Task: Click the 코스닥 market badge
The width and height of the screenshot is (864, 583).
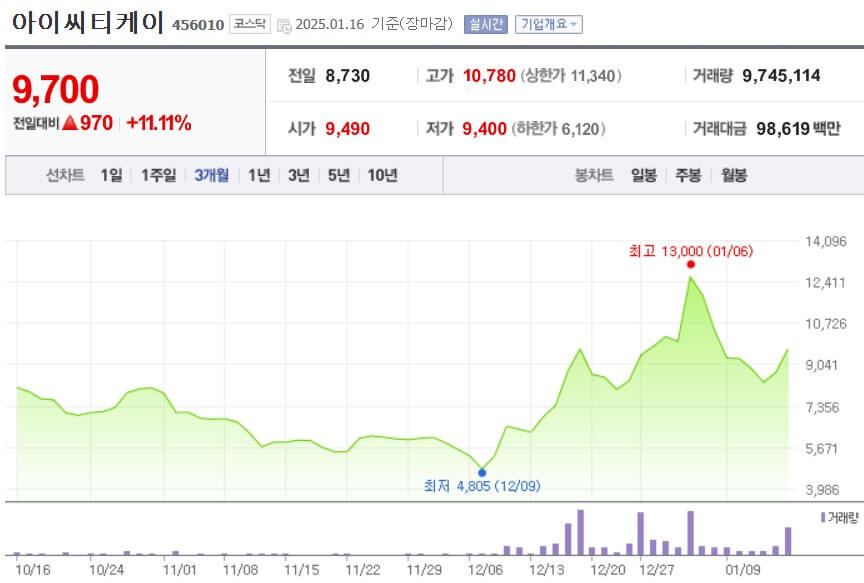Action: click(x=249, y=23)
